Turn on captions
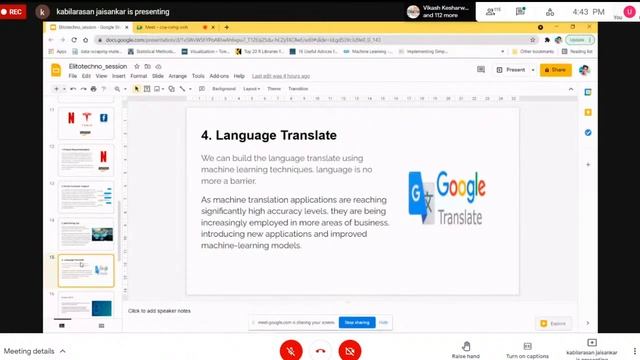 527,350
